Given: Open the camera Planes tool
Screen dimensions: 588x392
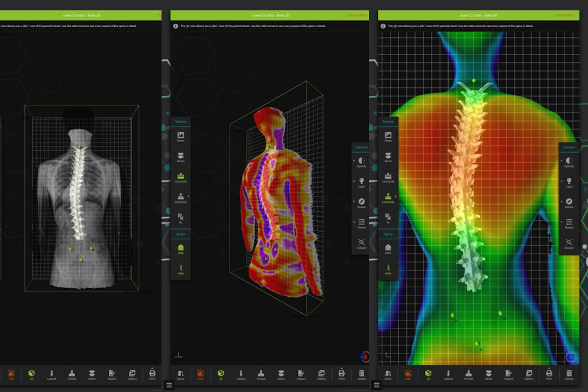Looking at the screenshot, I should pos(362,221).
